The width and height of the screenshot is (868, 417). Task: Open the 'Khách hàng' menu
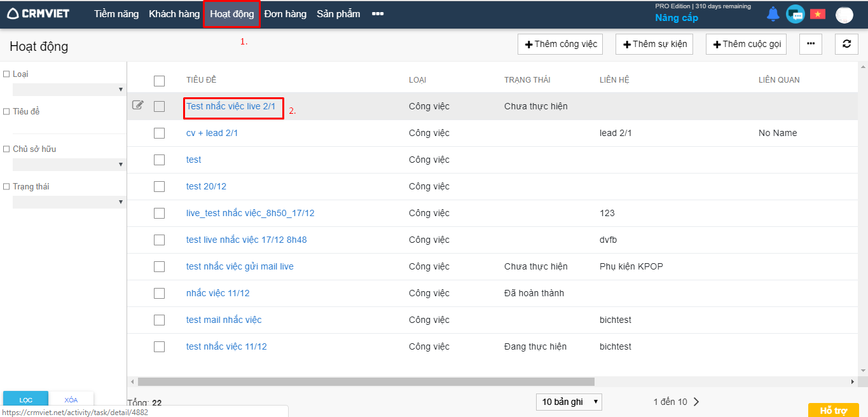coord(174,14)
